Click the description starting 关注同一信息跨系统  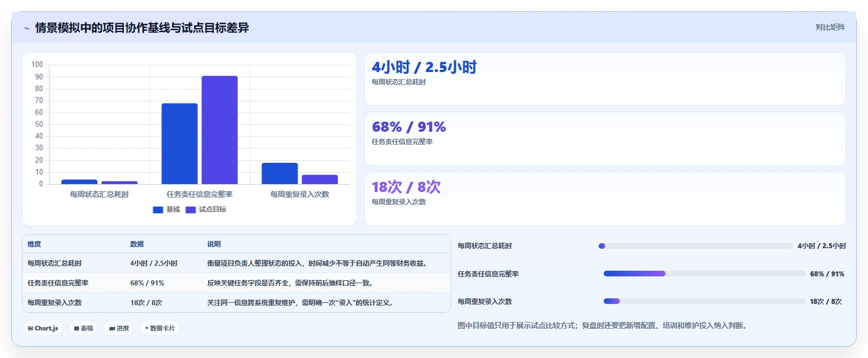pyautogui.click(x=300, y=302)
